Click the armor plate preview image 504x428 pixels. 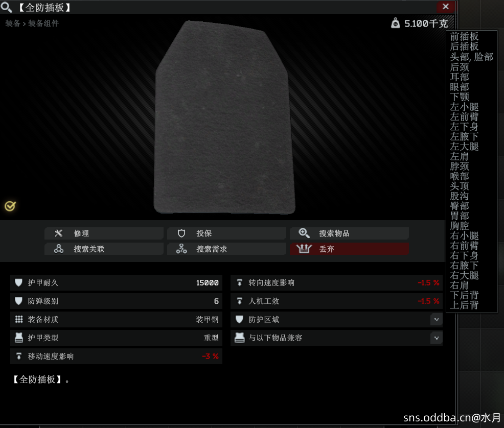click(x=225, y=117)
